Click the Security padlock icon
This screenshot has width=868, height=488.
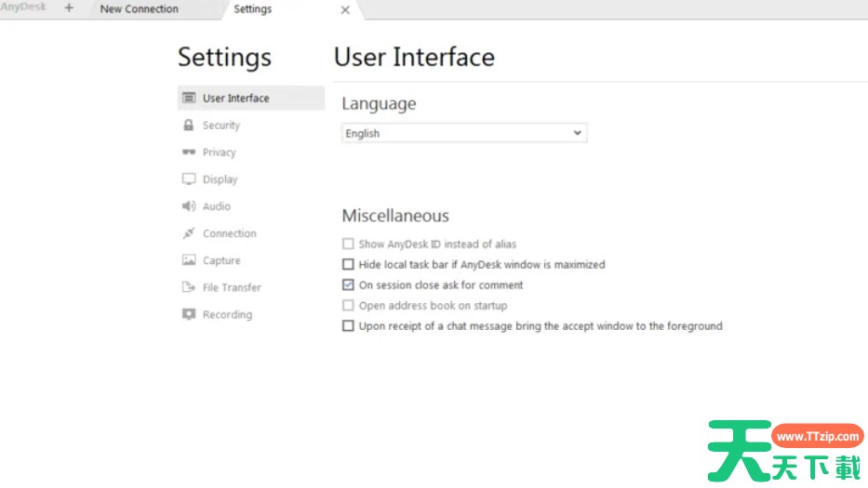tap(189, 125)
